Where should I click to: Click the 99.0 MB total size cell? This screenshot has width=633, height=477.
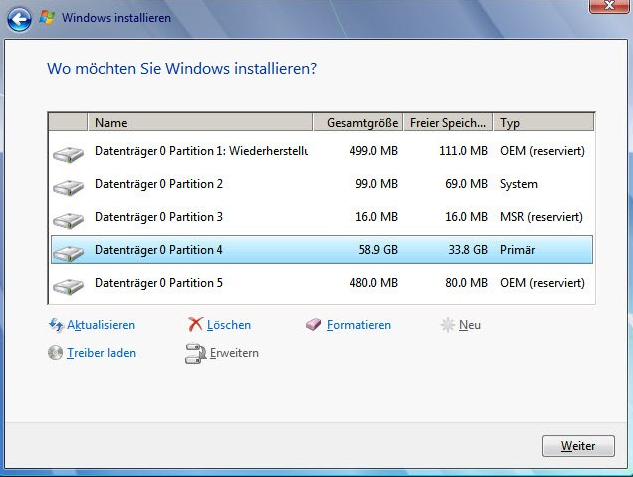click(x=376, y=184)
